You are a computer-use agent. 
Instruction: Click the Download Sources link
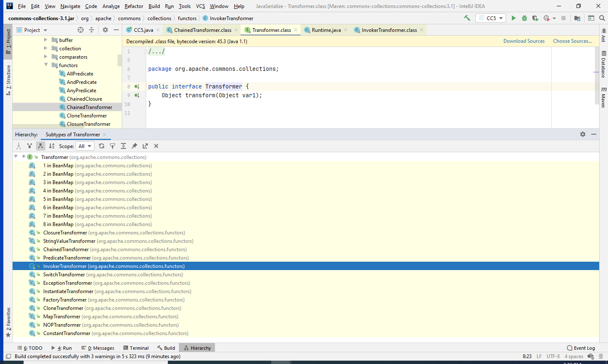524,41
